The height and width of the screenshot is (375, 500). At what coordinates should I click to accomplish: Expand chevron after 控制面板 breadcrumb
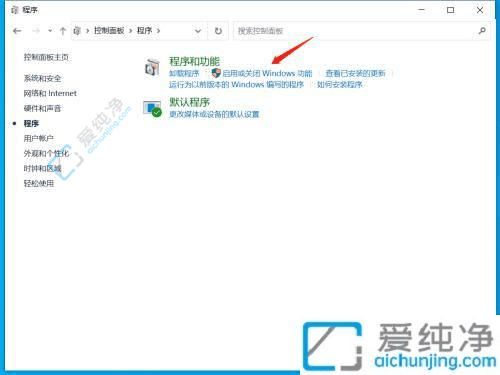(x=130, y=31)
